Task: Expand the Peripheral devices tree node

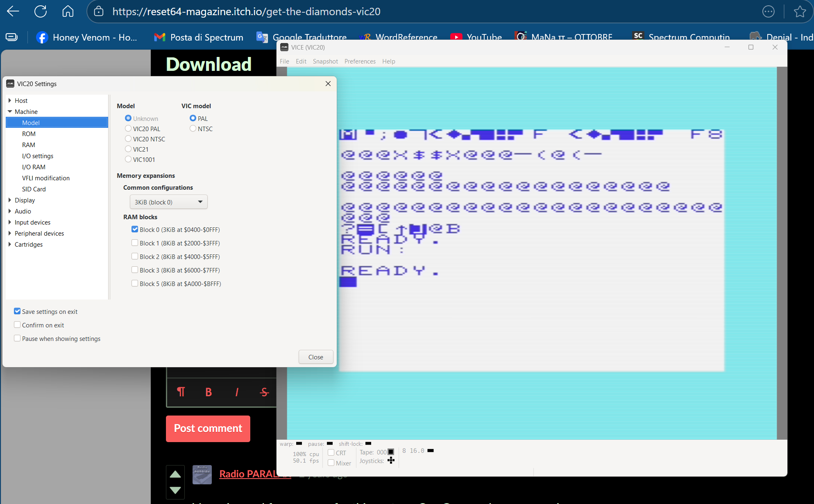Action: click(x=10, y=233)
